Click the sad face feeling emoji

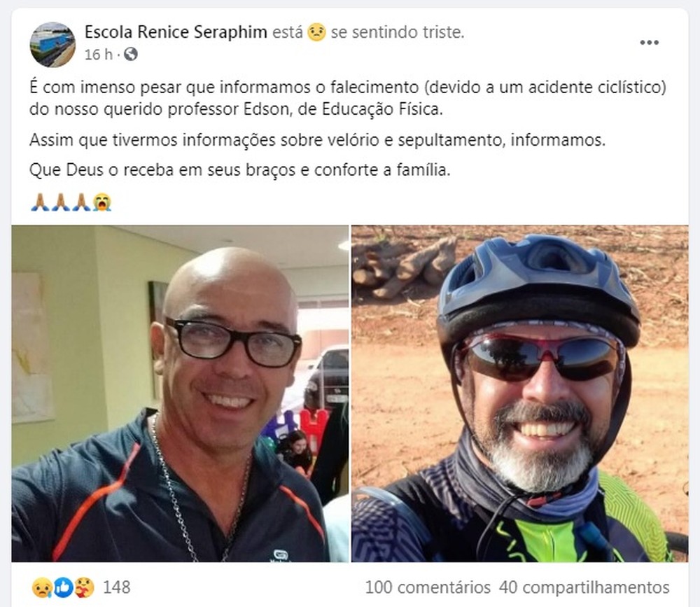316,32
